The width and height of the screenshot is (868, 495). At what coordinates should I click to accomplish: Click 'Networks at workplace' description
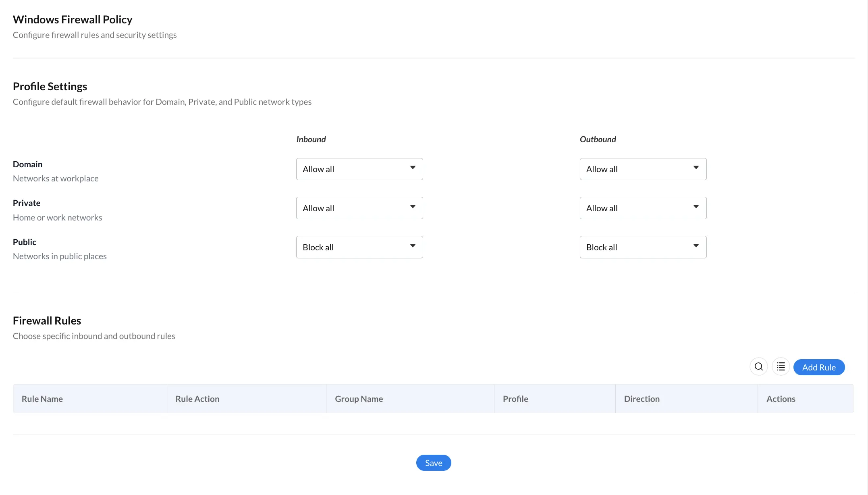coord(56,178)
